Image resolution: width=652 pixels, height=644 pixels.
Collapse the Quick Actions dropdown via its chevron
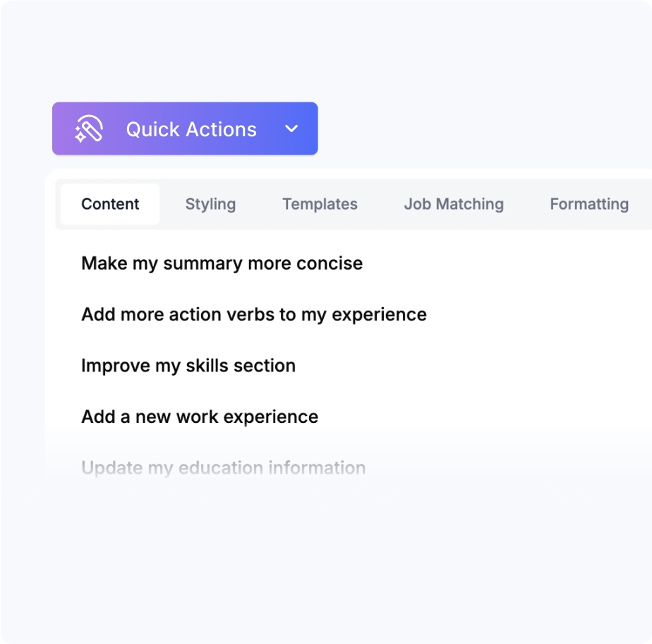point(291,129)
